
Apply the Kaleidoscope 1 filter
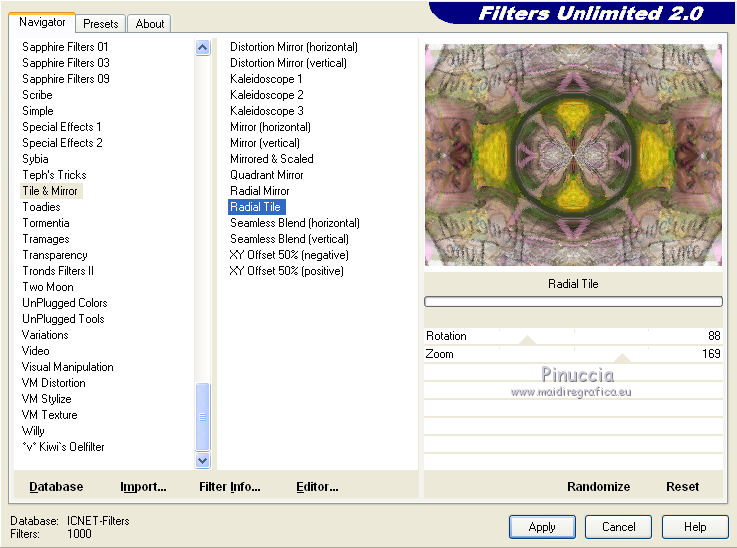point(266,79)
